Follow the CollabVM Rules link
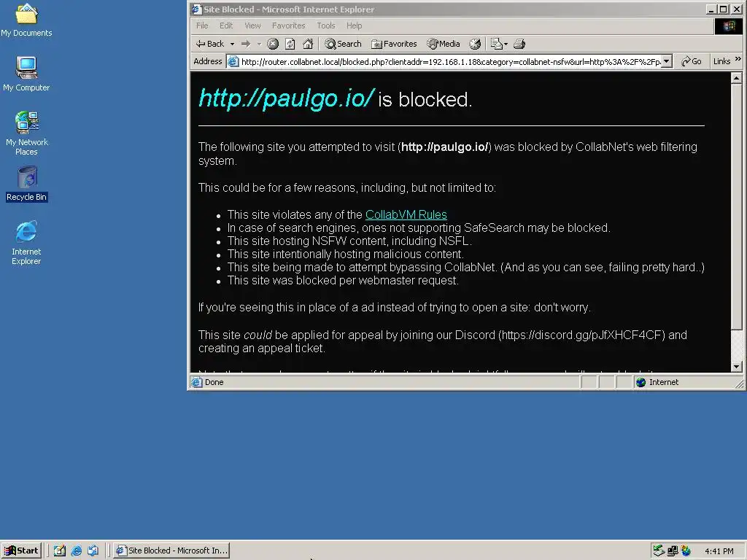747x560 pixels. pos(406,215)
